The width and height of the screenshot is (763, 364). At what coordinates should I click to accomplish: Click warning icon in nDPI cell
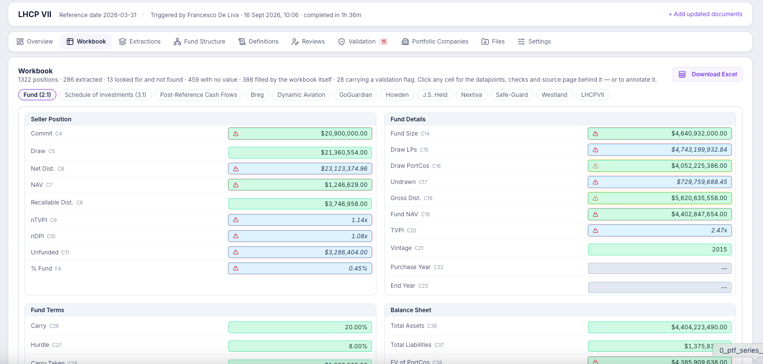pyautogui.click(x=236, y=236)
